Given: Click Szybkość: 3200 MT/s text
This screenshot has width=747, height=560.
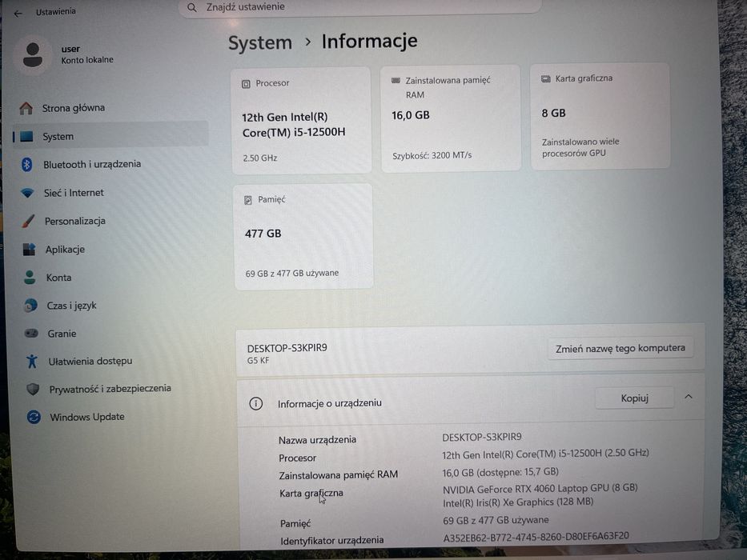Looking at the screenshot, I should (x=432, y=156).
